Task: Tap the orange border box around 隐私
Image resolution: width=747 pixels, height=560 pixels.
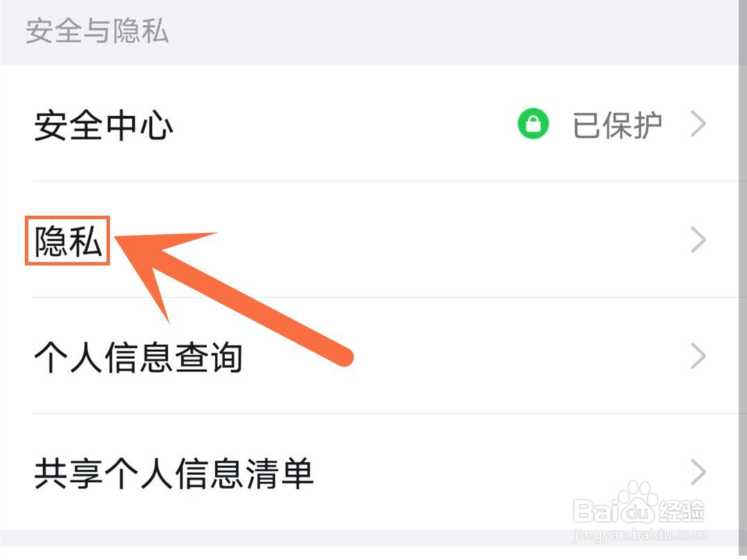Action: click(x=67, y=241)
